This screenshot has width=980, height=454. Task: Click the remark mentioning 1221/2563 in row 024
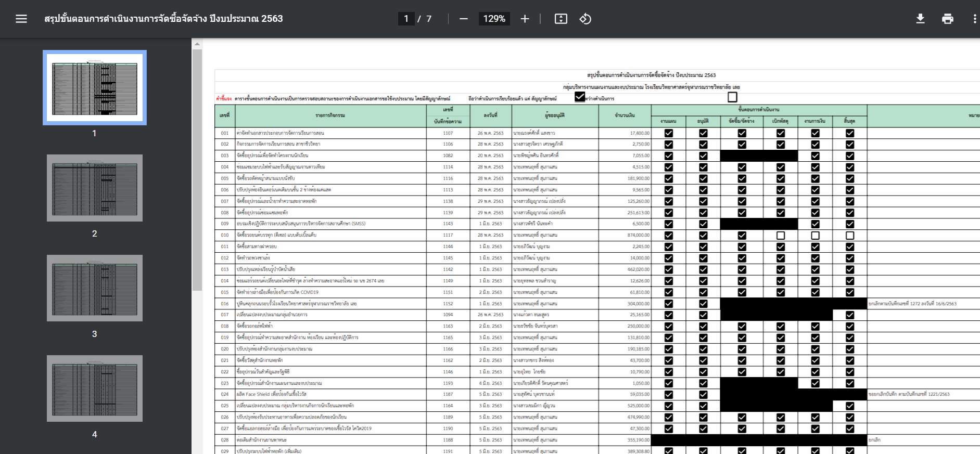(x=909, y=394)
